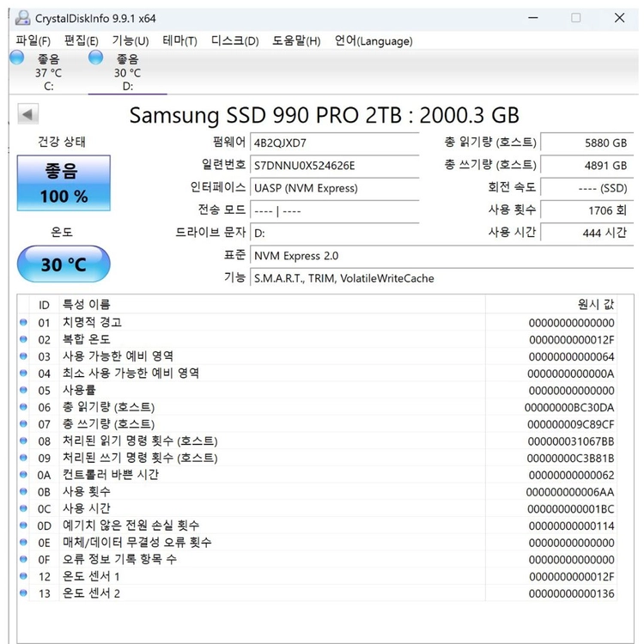
Task: Click raw value 00000000000114
Action: coord(572,526)
